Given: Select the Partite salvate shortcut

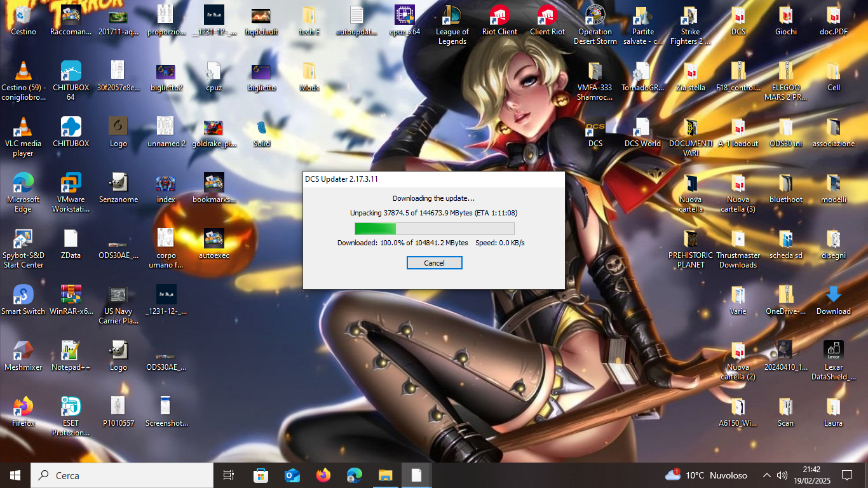Looking at the screenshot, I should click(642, 25).
